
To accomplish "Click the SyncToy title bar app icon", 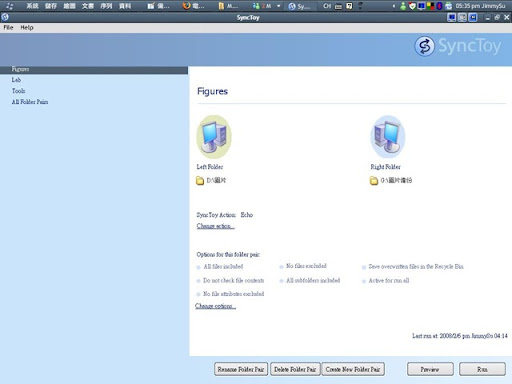I will [5, 17].
